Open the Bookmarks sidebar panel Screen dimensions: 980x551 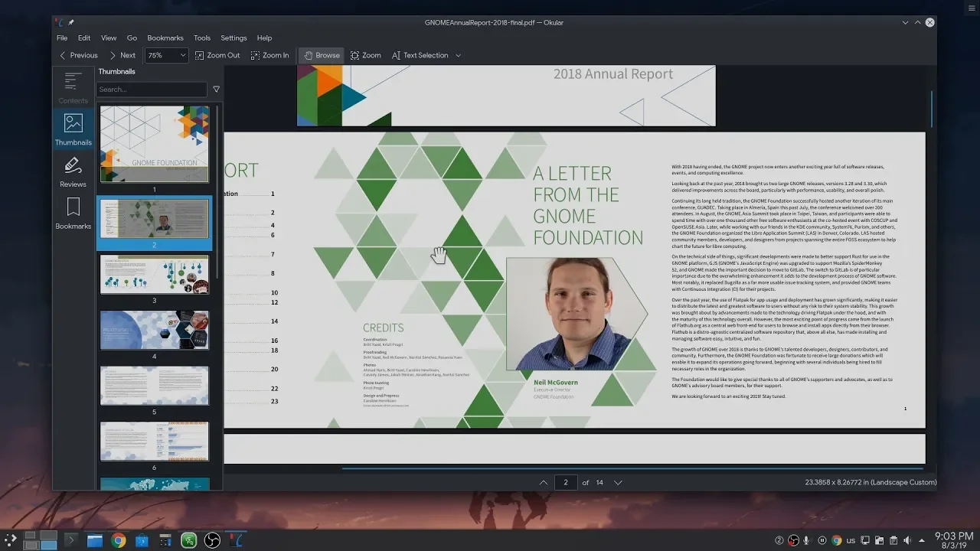(73, 213)
